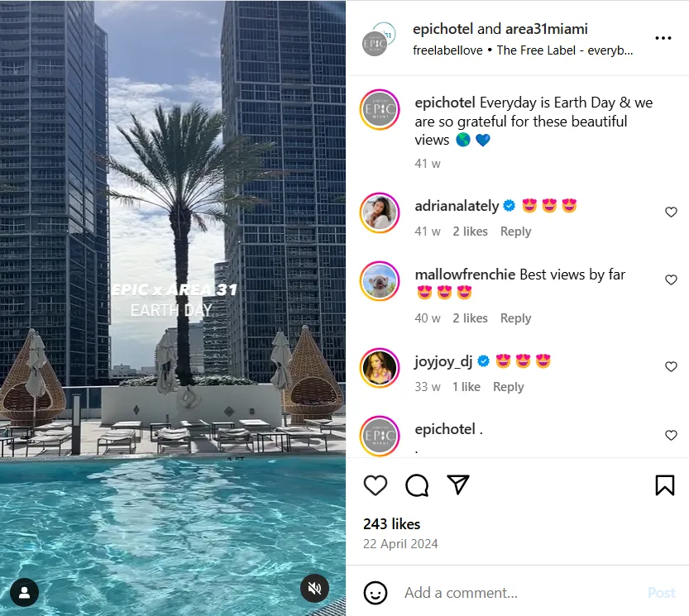This screenshot has height=616, width=689.
Task: Save post with the bookmark icon
Action: (x=665, y=485)
